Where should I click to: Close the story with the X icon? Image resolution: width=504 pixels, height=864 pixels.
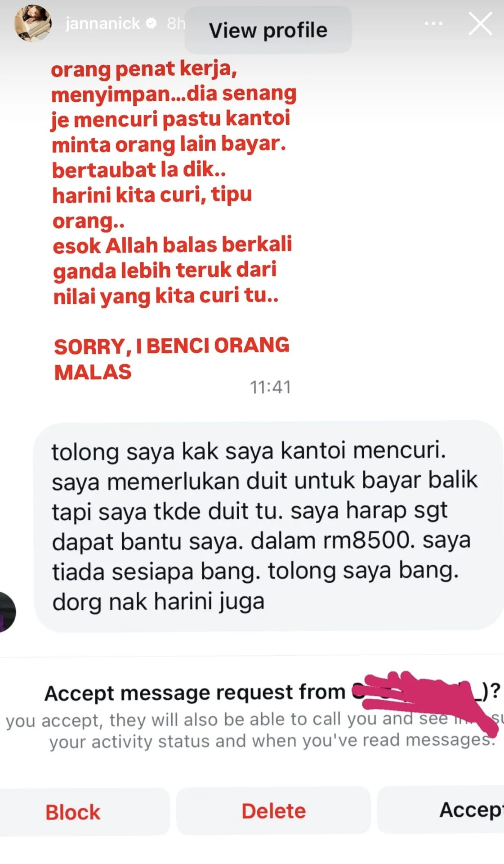pos(480,23)
